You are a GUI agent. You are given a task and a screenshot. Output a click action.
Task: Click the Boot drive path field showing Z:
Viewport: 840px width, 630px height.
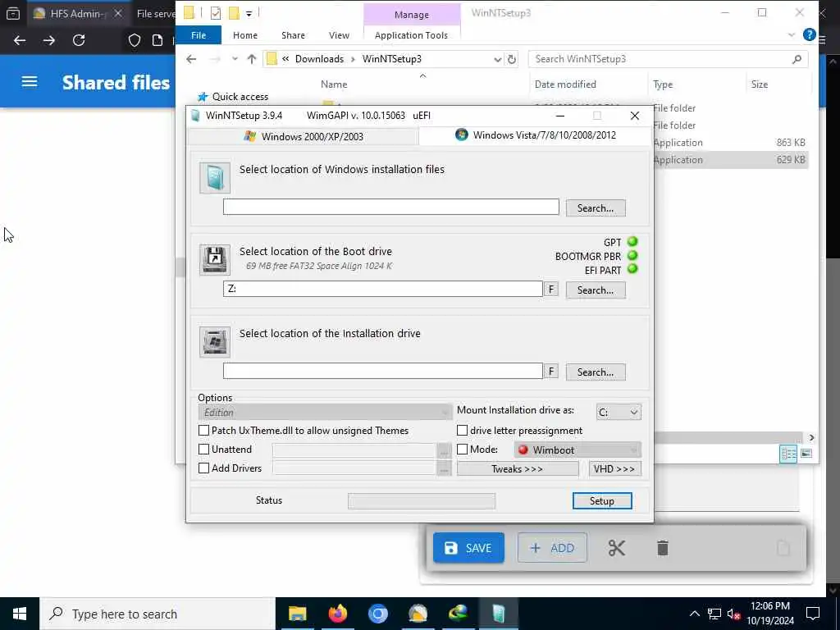[382, 289]
